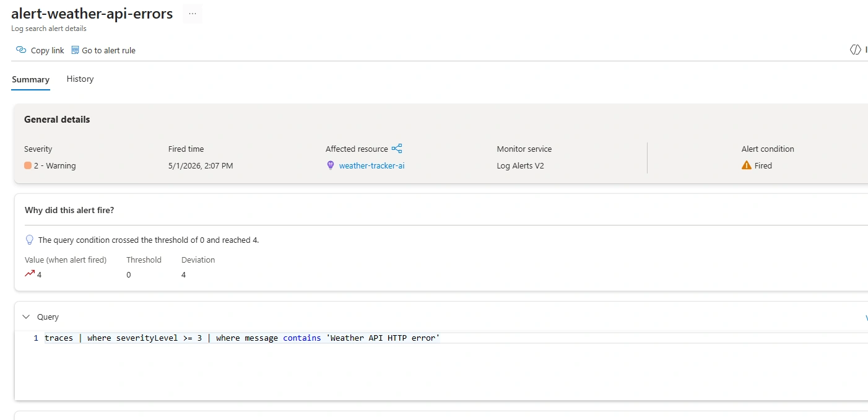
Task: Click the Query section label
Action: [48, 317]
